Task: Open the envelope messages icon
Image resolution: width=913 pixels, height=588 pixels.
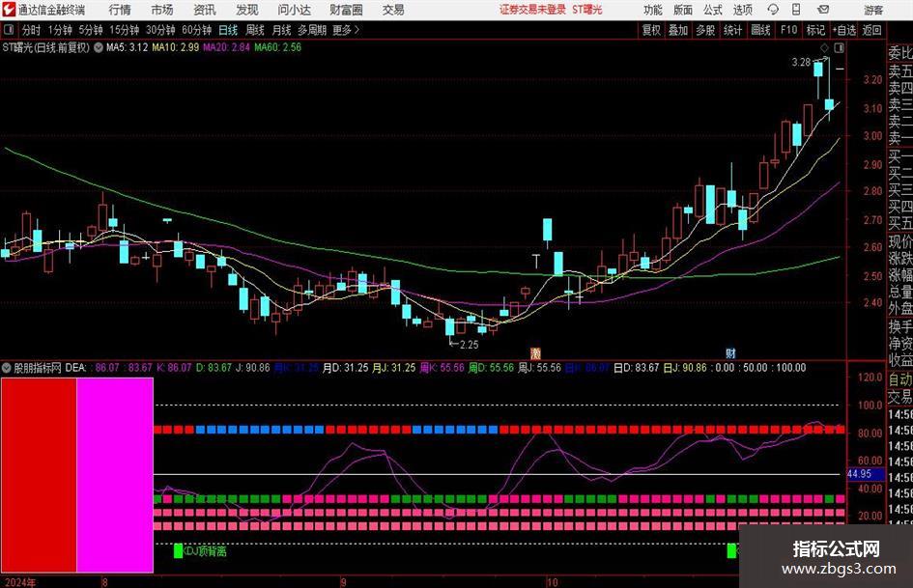Action: point(823,10)
